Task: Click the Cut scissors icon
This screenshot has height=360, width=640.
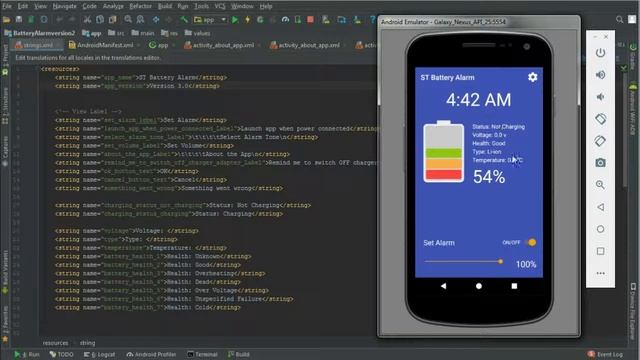Action: [87, 19]
